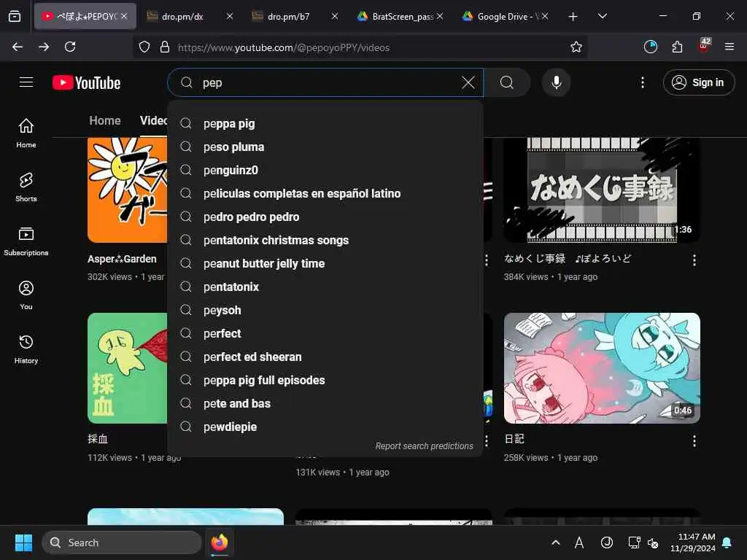Select the 'peysoh' suggestion
Screen dimensions: 747x560
point(325,311)
